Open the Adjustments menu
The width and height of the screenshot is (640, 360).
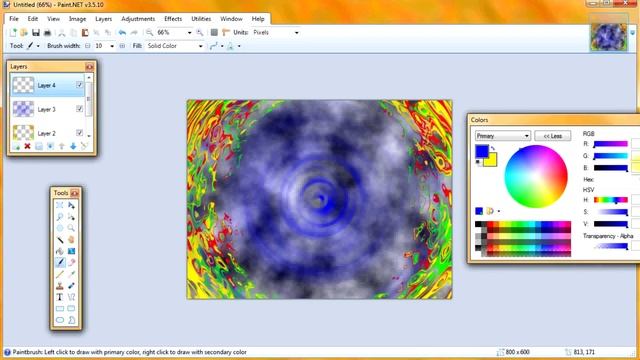[x=138, y=19]
